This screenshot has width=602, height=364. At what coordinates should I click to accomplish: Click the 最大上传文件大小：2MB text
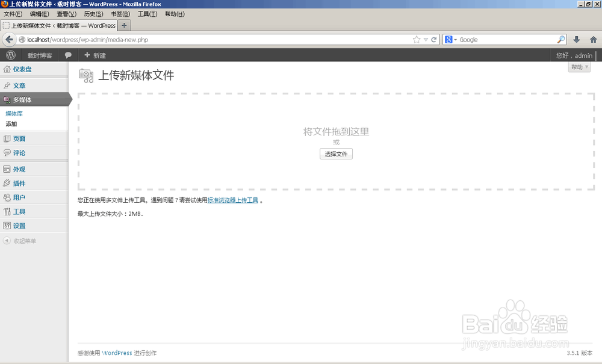[x=111, y=214]
